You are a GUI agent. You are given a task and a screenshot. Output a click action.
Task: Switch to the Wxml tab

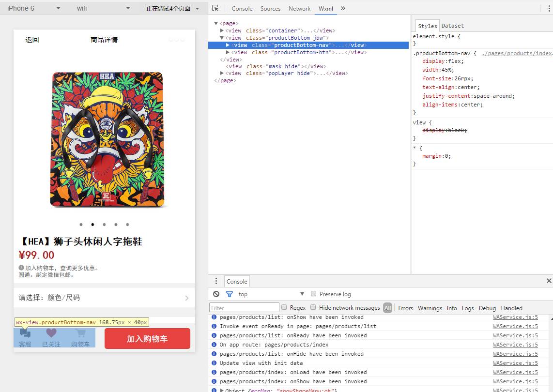click(325, 8)
